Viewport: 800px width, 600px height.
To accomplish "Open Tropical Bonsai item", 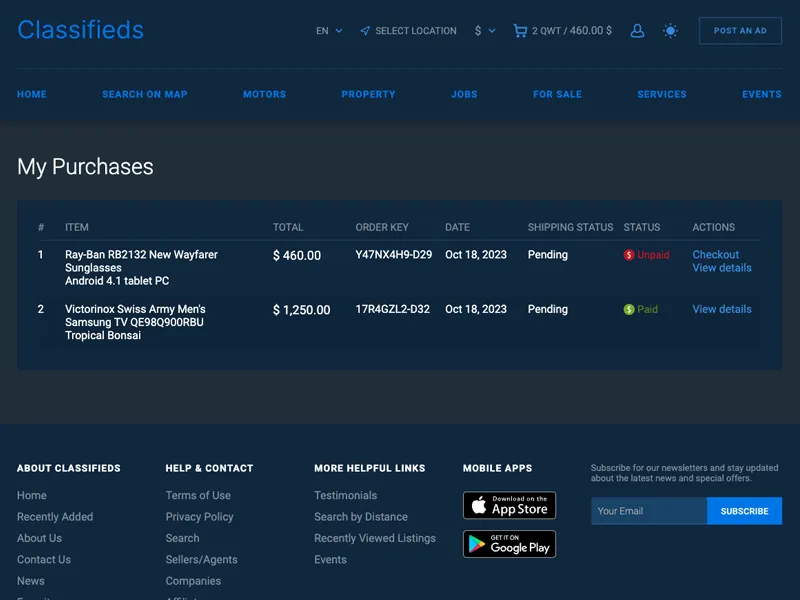I will pos(103,335).
